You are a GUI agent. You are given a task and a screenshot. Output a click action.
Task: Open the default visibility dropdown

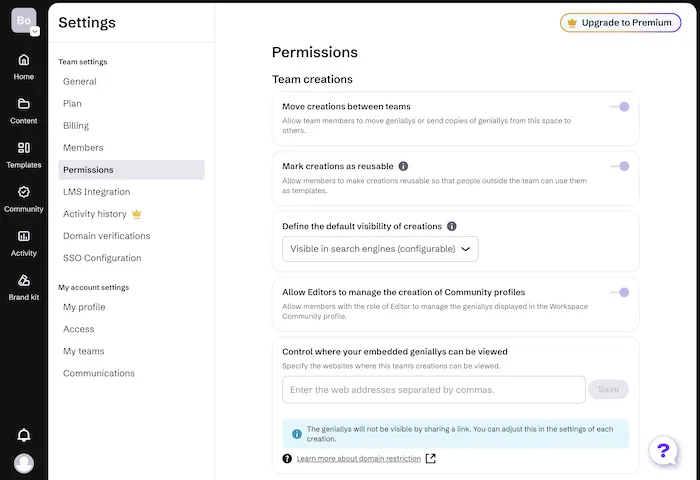(x=380, y=249)
